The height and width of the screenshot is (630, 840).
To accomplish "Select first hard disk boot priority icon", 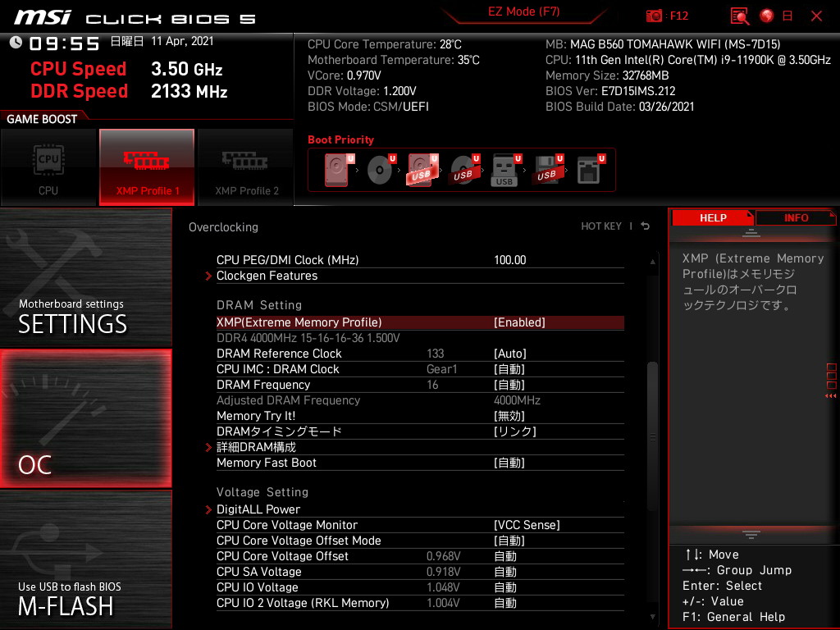I will coord(336,171).
